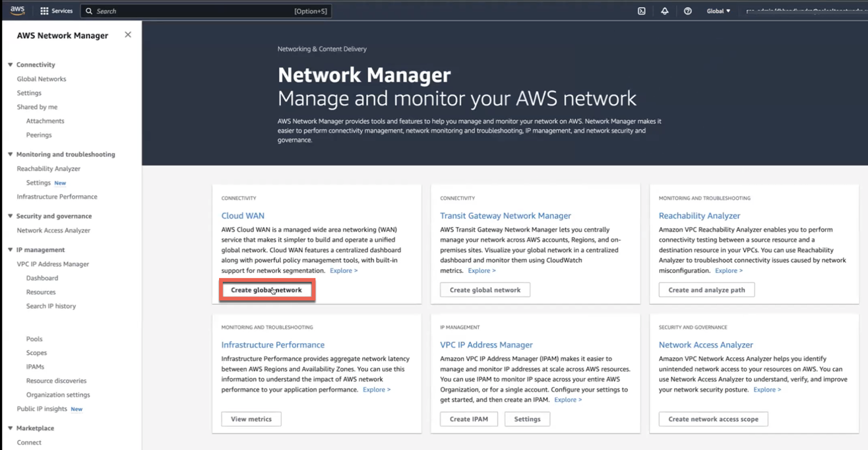Viewport: 868px width, 450px height.
Task: Open the notifications bell icon
Action: pyautogui.click(x=665, y=11)
